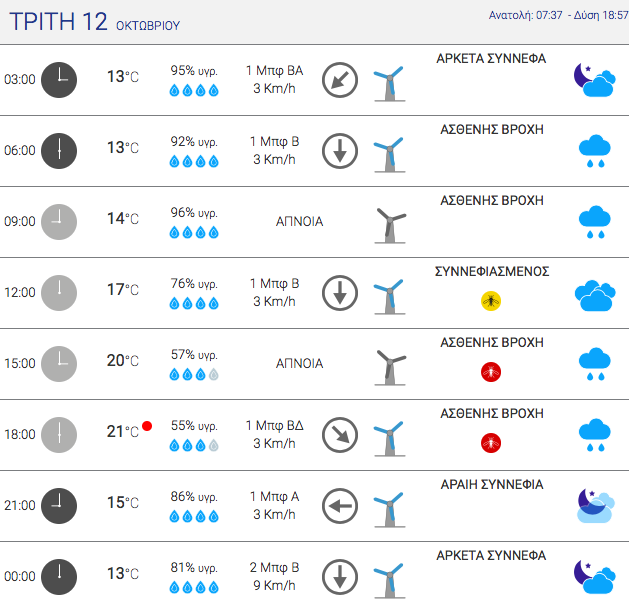Click the sunrise and sunset times text

pos(558,15)
